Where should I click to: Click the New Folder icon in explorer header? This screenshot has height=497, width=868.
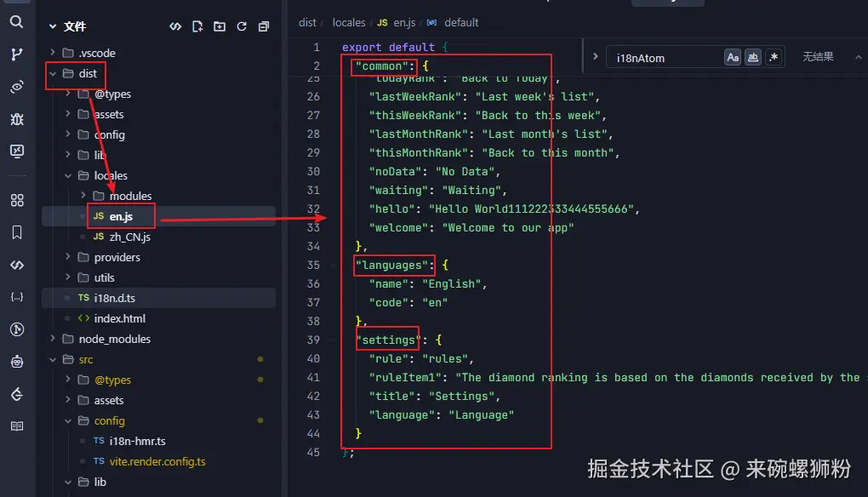pyautogui.click(x=220, y=26)
